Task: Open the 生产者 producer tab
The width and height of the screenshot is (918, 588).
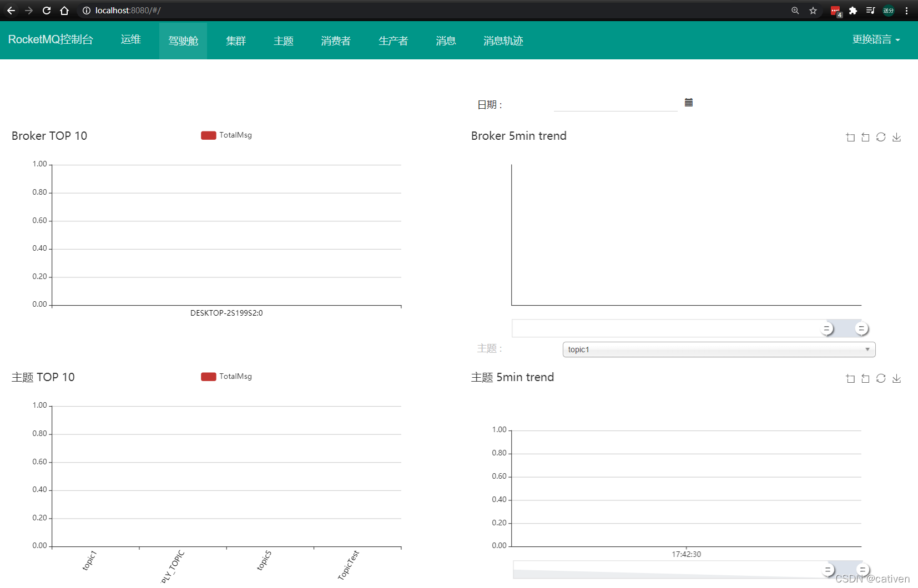Action: coord(393,40)
